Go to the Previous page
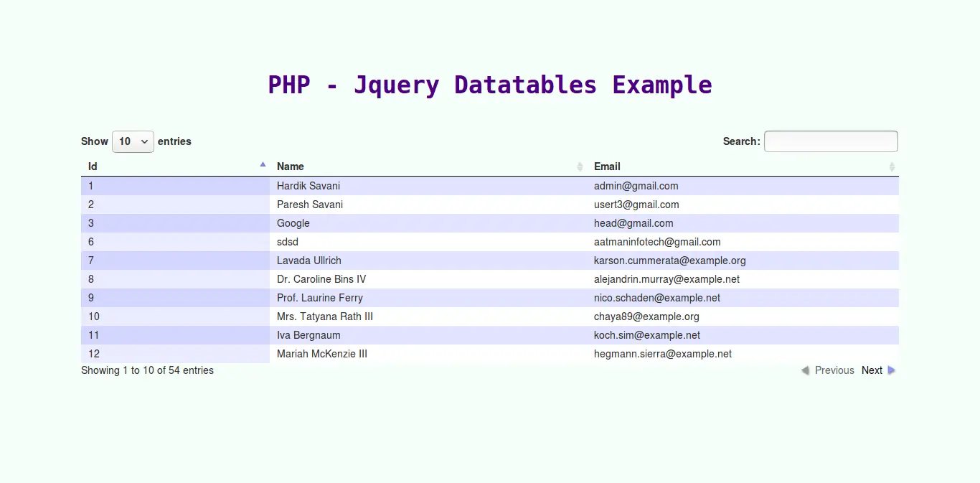 click(834, 370)
